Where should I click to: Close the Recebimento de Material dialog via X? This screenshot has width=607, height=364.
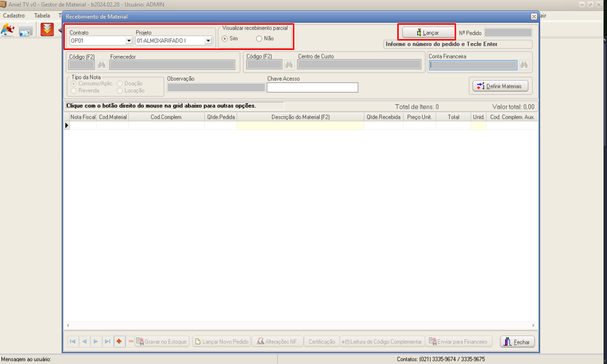coord(534,16)
